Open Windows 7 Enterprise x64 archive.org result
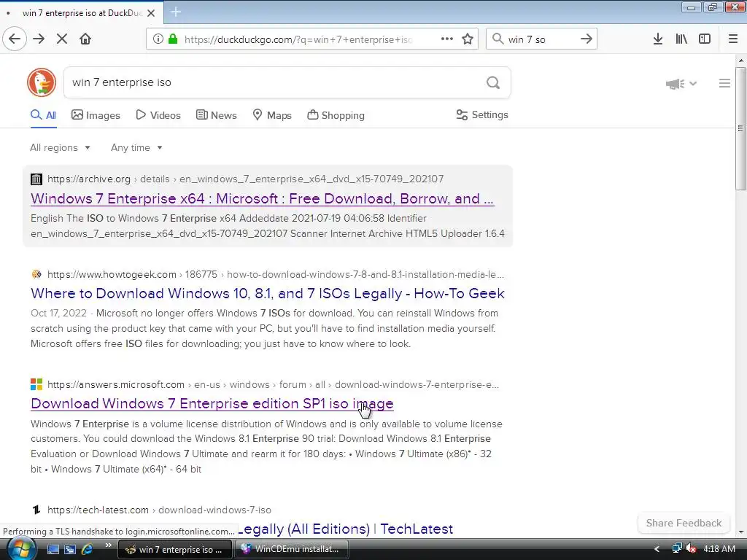Viewport: 747px width, 560px height. (x=262, y=198)
